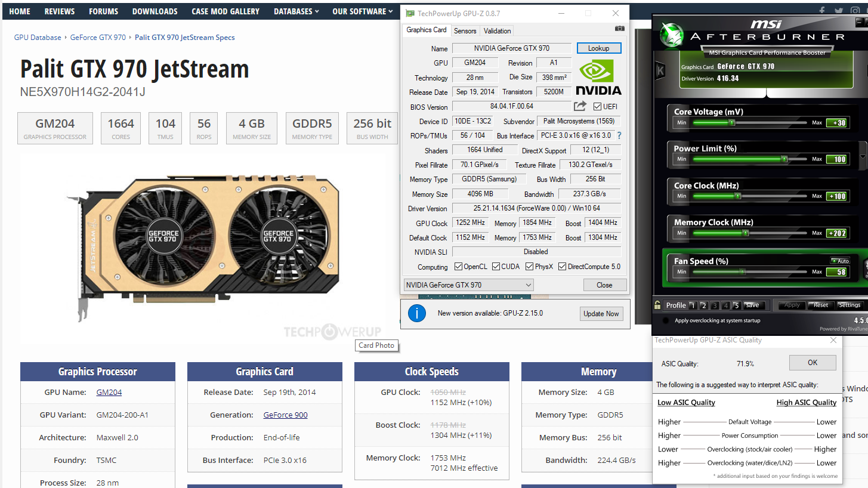
Task: Click the K side tab in Afterburner
Action: 660,71
